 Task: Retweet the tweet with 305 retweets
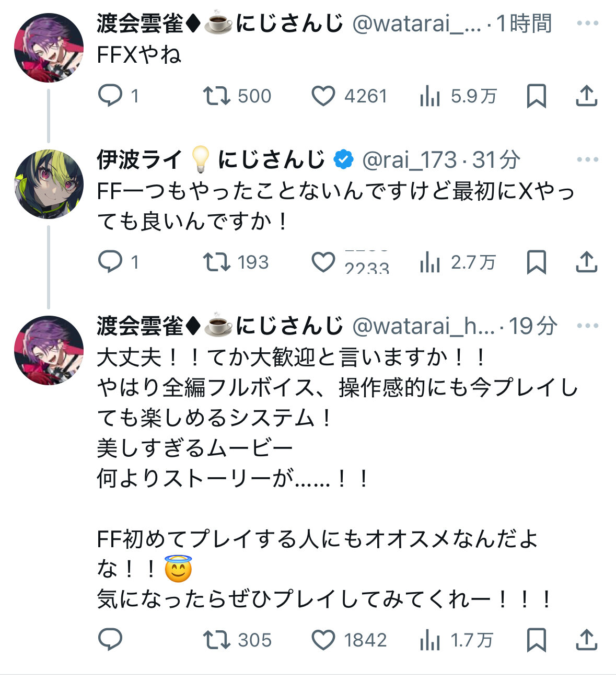(x=216, y=640)
